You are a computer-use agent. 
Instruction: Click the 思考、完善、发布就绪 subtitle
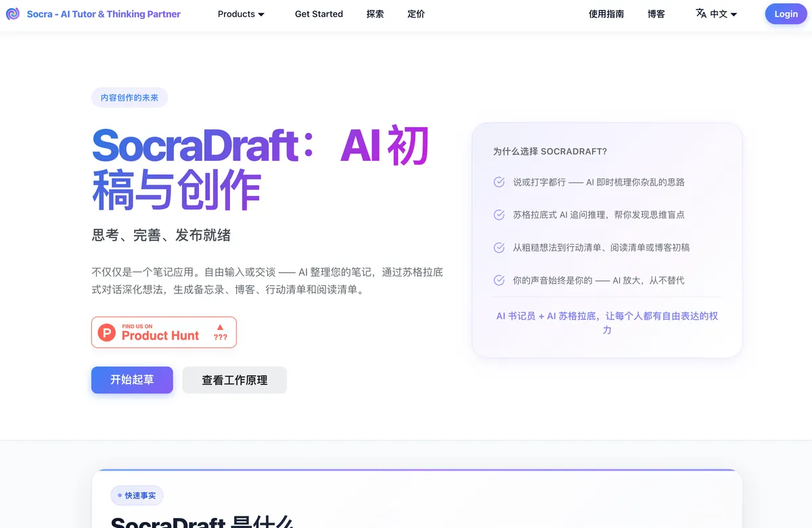tap(161, 235)
